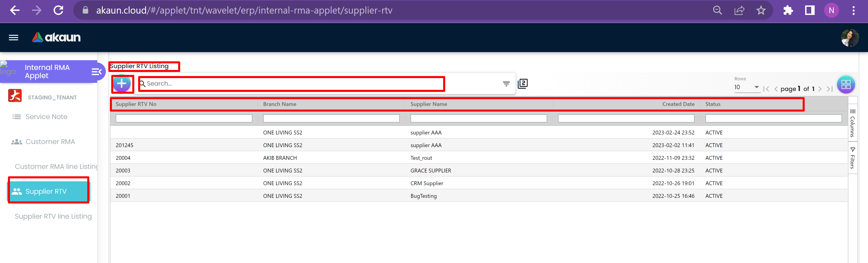
Task: Bookmark page with the star icon
Action: pyautogui.click(x=761, y=10)
